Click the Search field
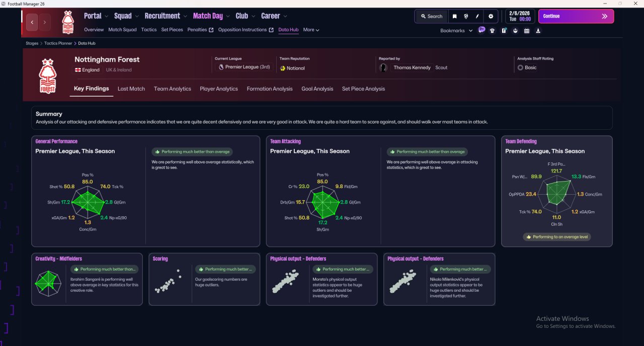The width and height of the screenshot is (644, 346). [x=431, y=16]
